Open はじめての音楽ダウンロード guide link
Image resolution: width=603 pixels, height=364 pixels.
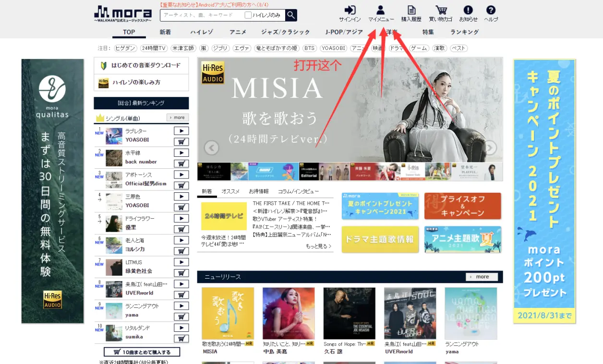tap(141, 66)
